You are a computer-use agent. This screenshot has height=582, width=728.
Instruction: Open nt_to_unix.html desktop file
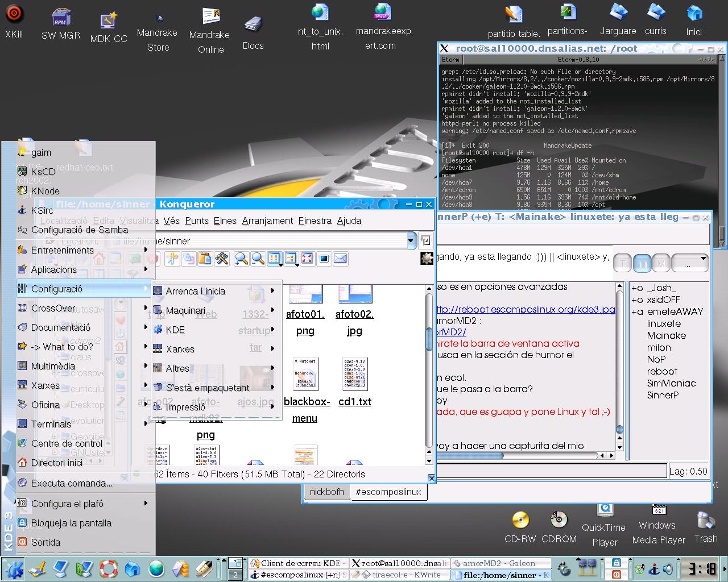320,27
